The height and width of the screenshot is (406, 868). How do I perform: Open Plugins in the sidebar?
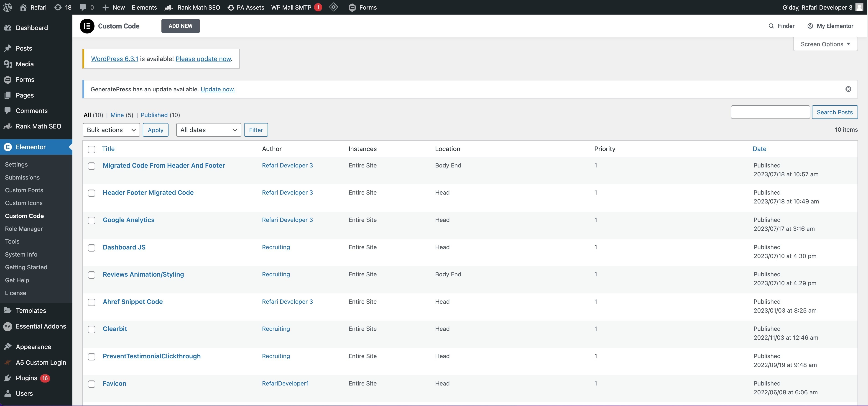pyautogui.click(x=26, y=378)
